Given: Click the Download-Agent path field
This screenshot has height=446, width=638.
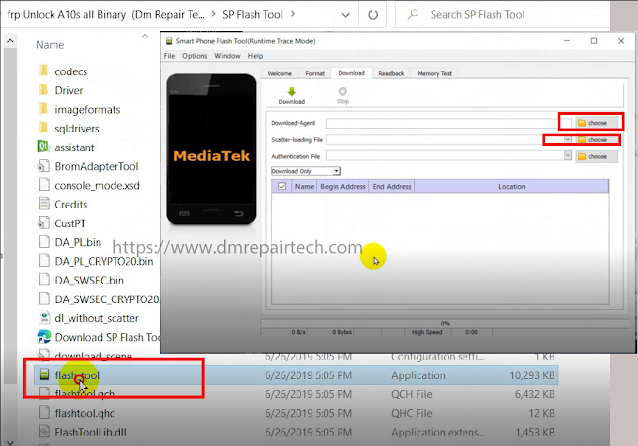Looking at the screenshot, I should point(449,123).
